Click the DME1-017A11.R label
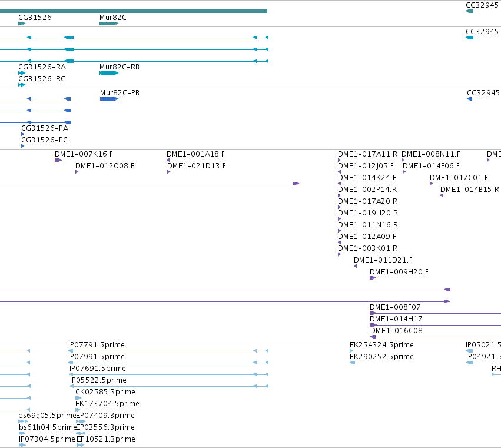This screenshot has height=448, width=501. (x=368, y=154)
